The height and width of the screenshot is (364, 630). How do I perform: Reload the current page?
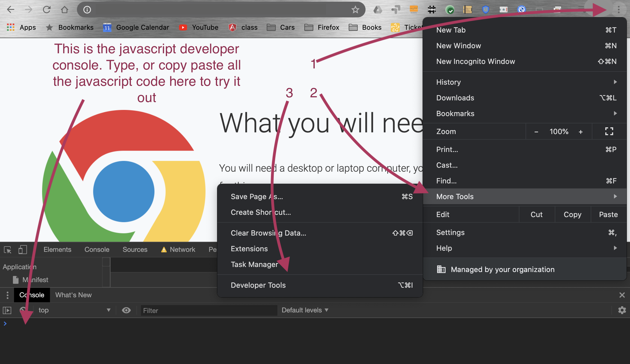tap(47, 10)
